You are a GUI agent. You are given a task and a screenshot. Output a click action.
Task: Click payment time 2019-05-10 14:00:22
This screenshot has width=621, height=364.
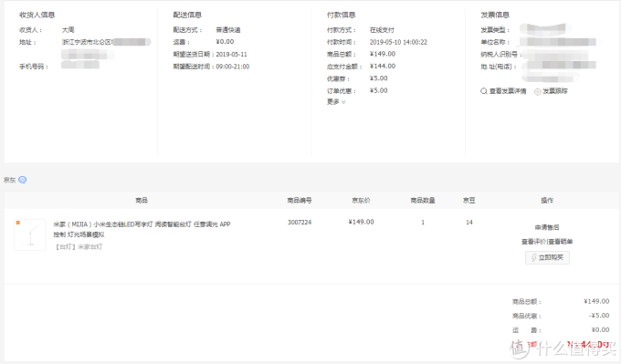click(x=398, y=42)
